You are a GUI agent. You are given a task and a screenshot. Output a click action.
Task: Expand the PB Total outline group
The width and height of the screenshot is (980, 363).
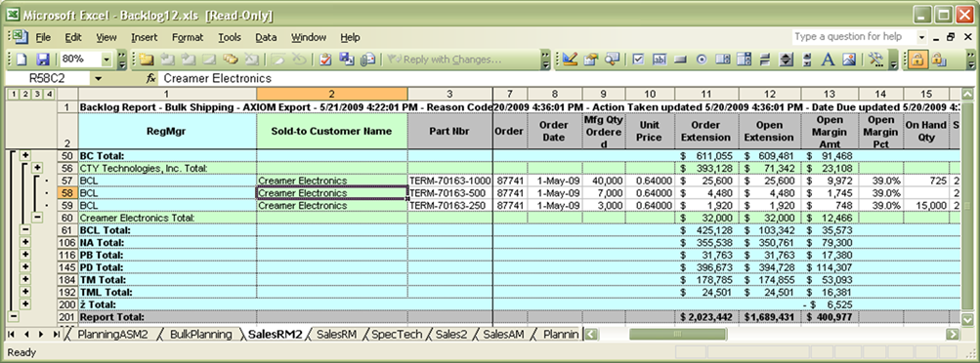25,255
